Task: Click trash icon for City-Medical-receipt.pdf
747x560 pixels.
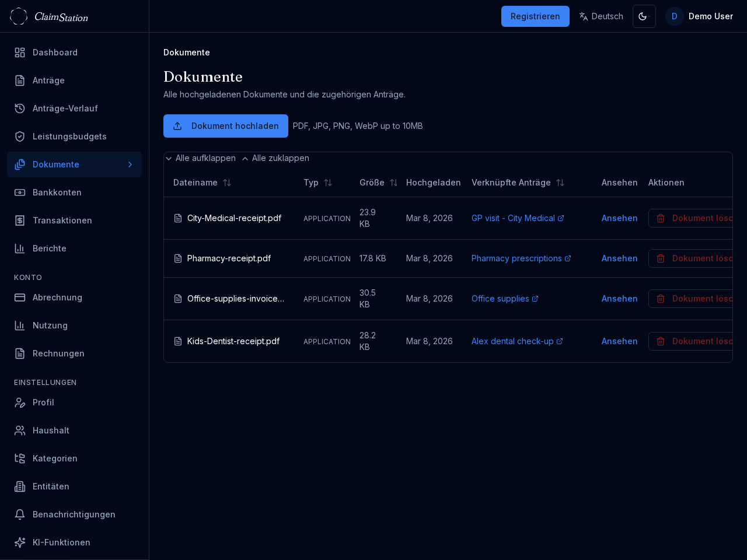Action: 661,218
